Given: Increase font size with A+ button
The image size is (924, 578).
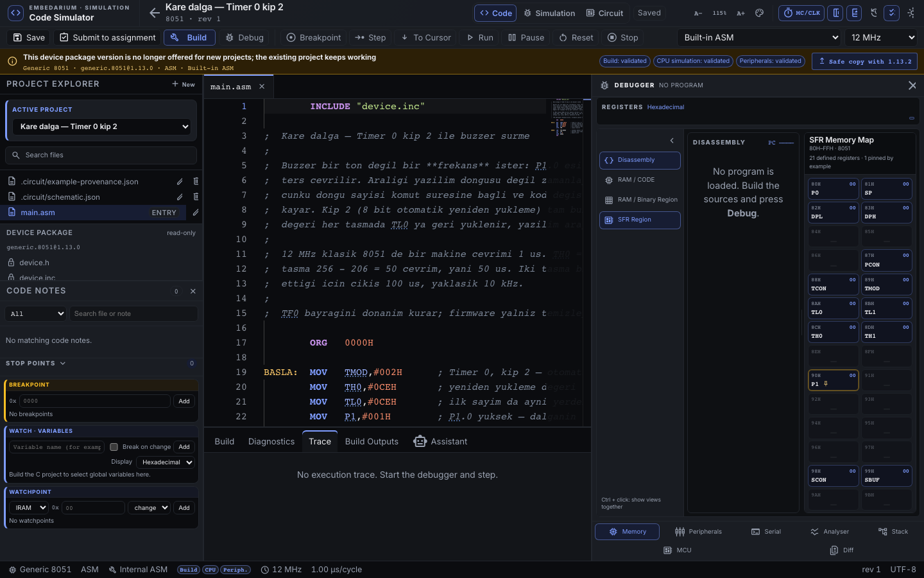Looking at the screenshot, I should click(x=740, y=13).
